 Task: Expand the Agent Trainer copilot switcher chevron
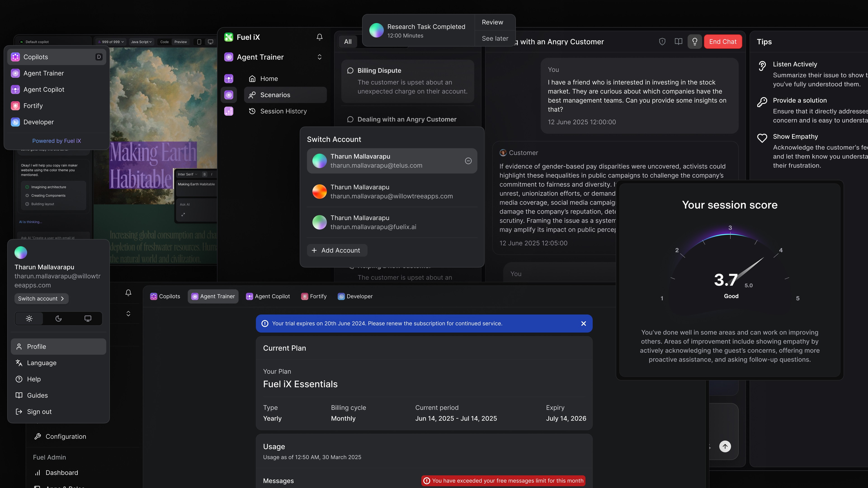click(x=319, y=57)
